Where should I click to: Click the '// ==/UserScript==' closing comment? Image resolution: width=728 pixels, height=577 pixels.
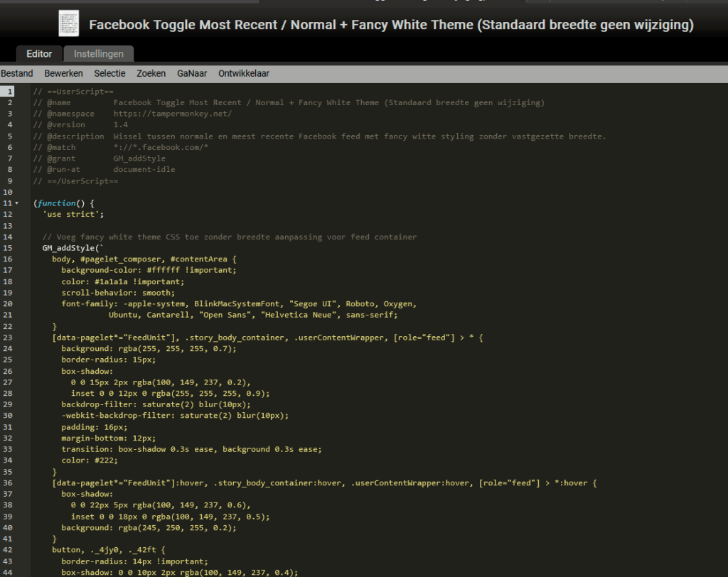75,181
